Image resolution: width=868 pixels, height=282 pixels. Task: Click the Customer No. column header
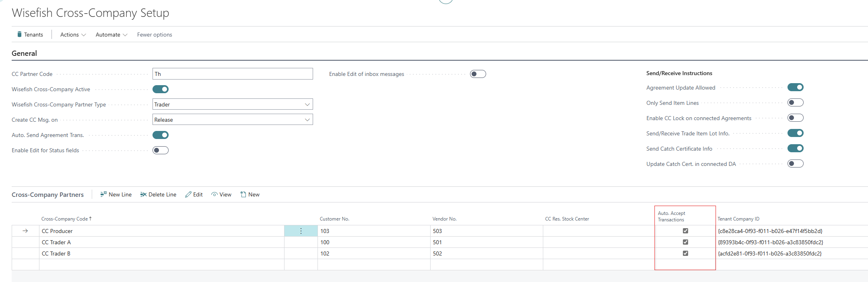click(x=334, y=219)
